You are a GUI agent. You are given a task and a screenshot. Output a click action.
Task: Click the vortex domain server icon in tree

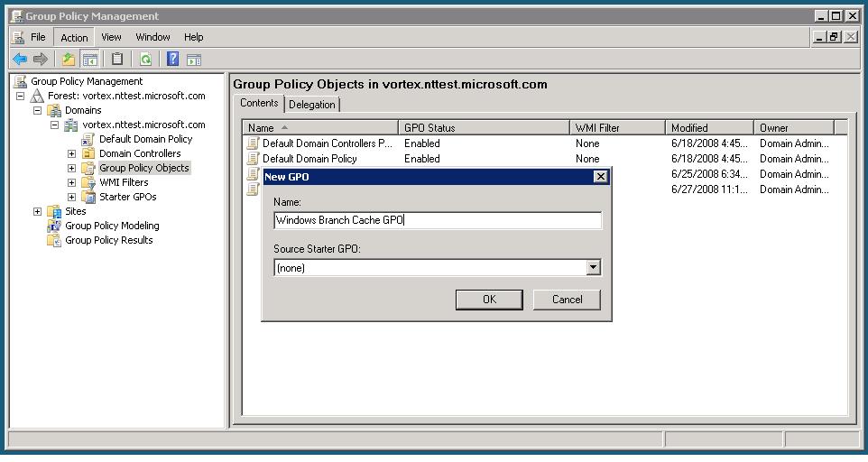(71, 125)
